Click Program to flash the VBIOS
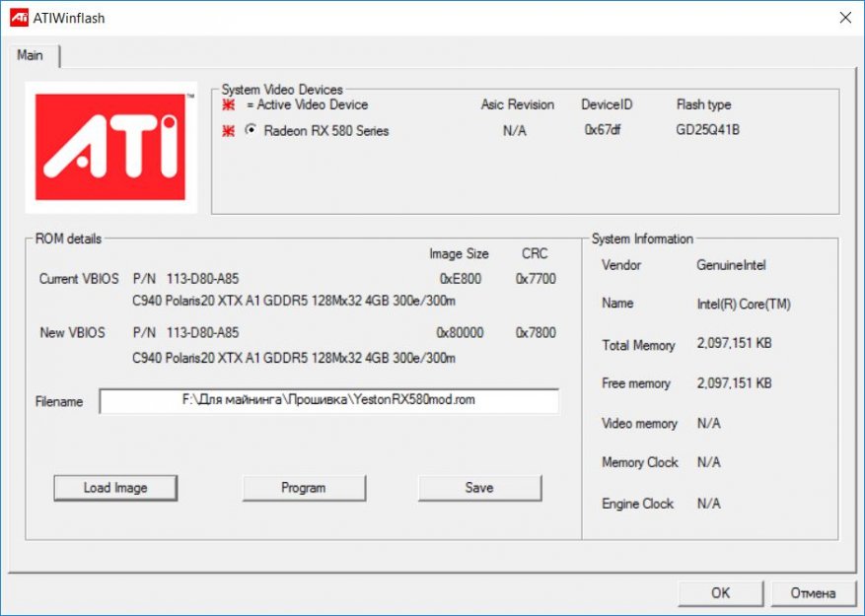 point(304,488)
